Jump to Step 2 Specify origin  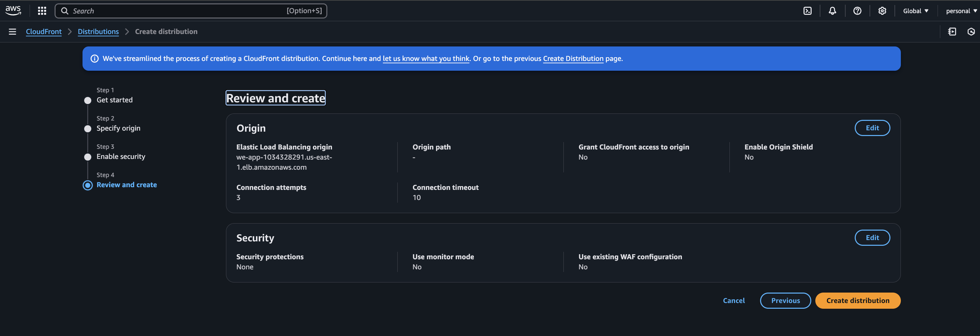coord(118,128)
